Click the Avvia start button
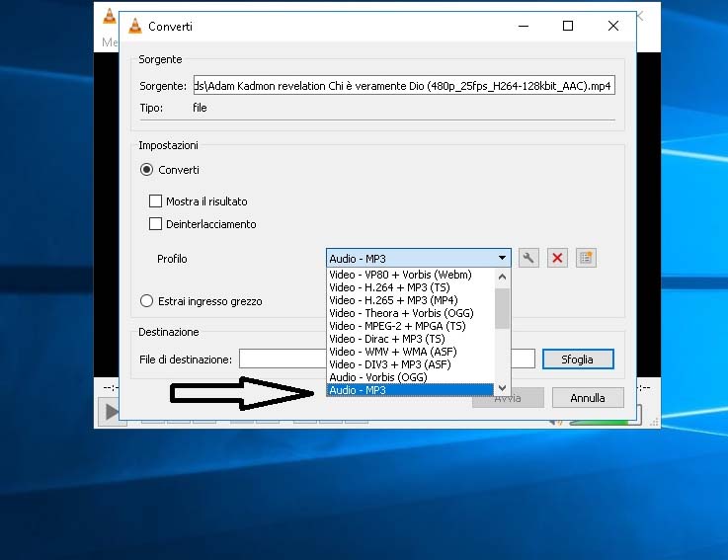Viewport: 728px width, 560px height. 508,398
